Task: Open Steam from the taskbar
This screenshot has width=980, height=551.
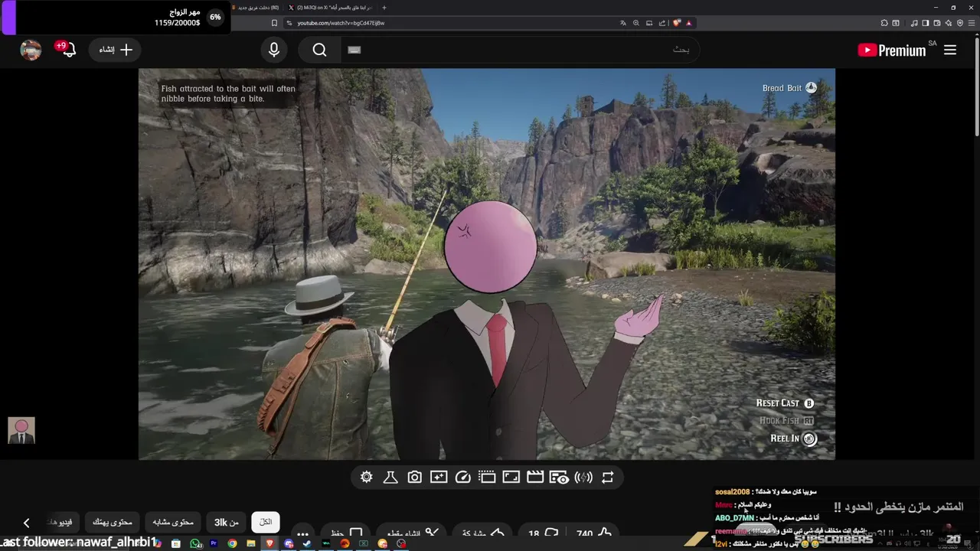Action: [307, 543]
